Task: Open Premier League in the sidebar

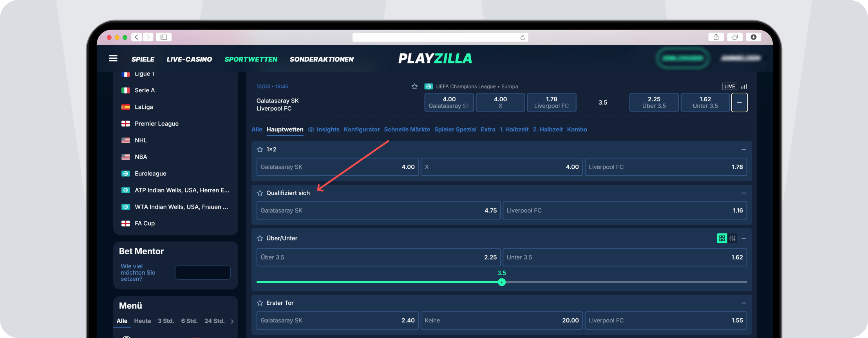Action: [x=156, y=124]
